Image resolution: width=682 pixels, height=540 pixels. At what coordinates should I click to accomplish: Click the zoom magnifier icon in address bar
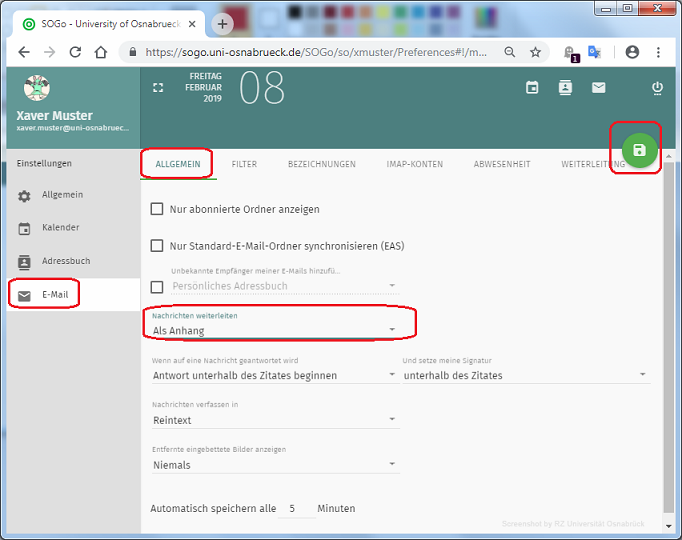pos(509,52)
